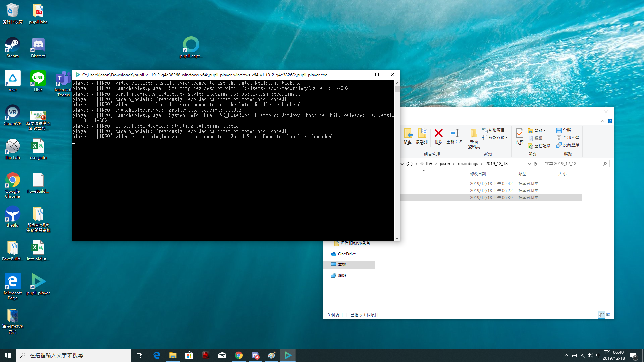644x362 pixels.
Task: Select the Google Chrome desktop shortcut
Action: click(x=13, y=185)
